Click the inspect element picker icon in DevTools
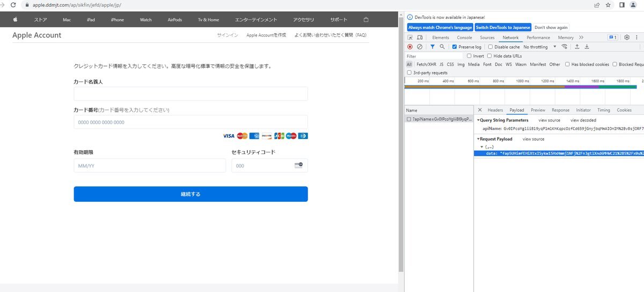 coord(410,38)
